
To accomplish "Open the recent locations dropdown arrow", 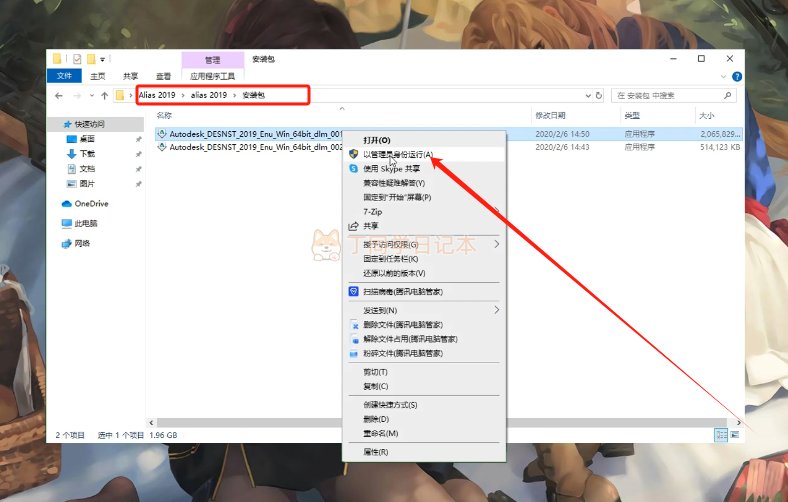I will tap(91, 95).
